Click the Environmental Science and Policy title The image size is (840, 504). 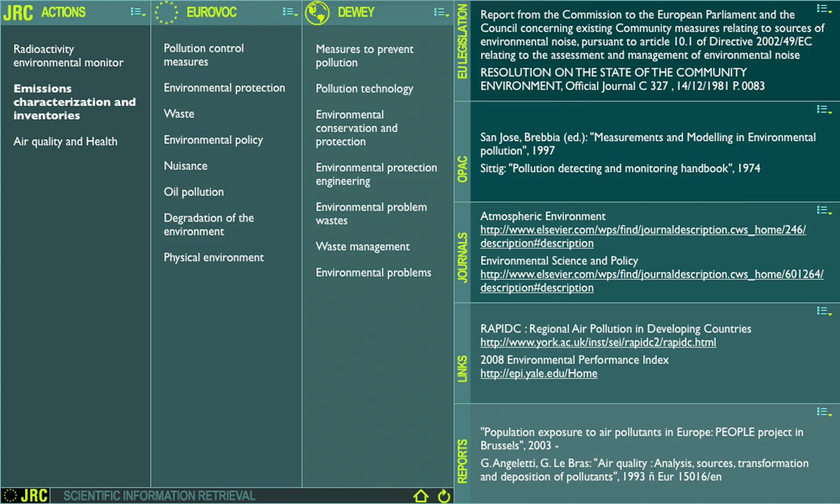point(559,261)
